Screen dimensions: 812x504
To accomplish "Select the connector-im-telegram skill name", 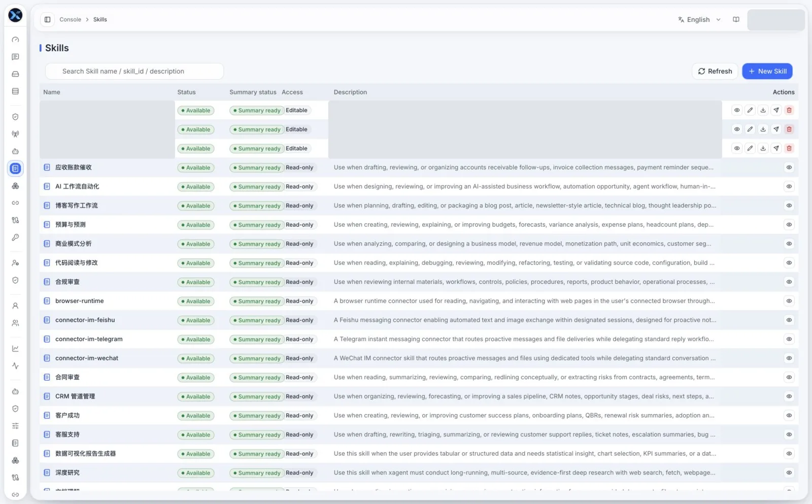I will click(89, 339).
